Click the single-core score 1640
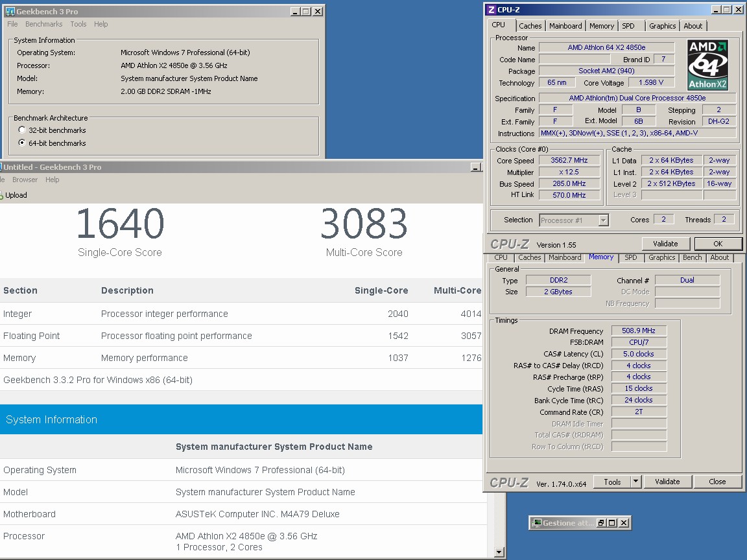This screenshot has height=560, width=747. [120, 224]
